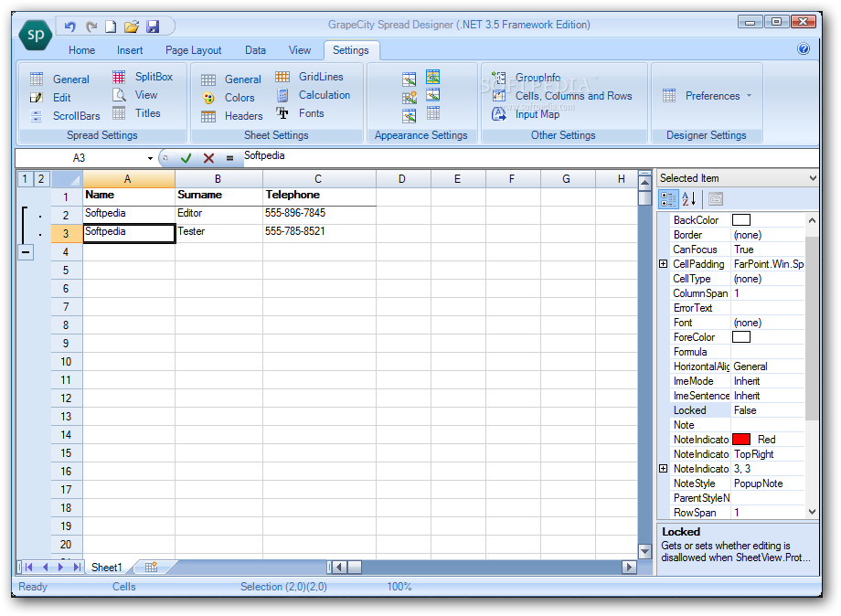This screenshot has height=616, width=841.
Task: Click horizontal scrollbar right arrow
Action: click(x=629, y=567)
